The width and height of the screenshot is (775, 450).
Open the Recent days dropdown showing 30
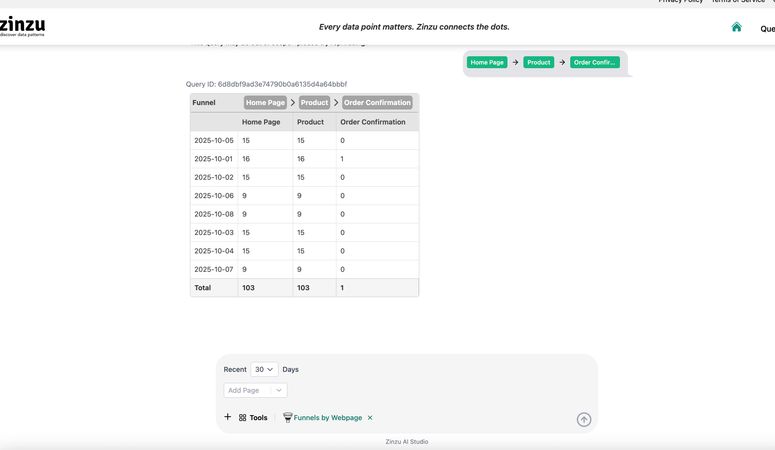pos(264,369)
